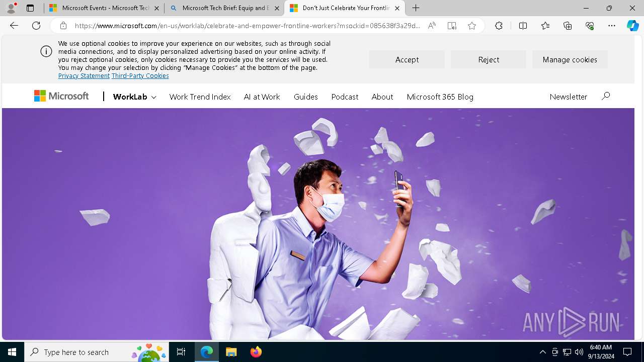Open Collections panel
This screenshot has height=362, width=644.
pos(568,26)
